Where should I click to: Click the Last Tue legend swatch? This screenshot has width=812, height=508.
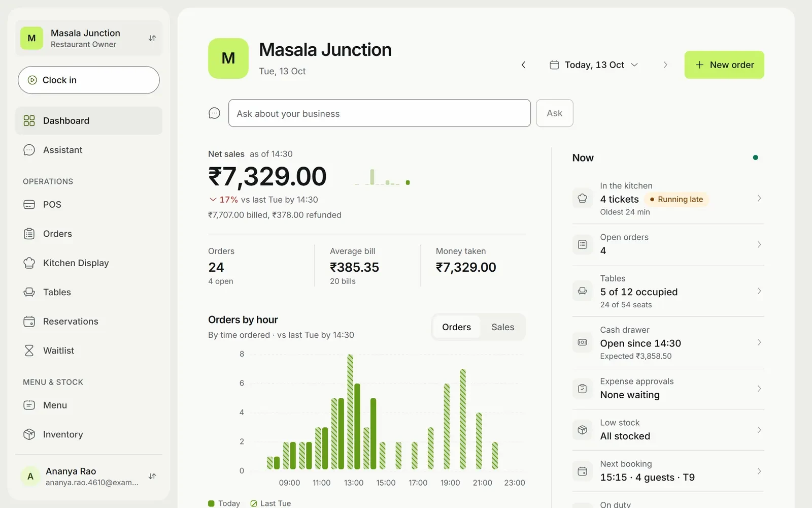(254, 503)
